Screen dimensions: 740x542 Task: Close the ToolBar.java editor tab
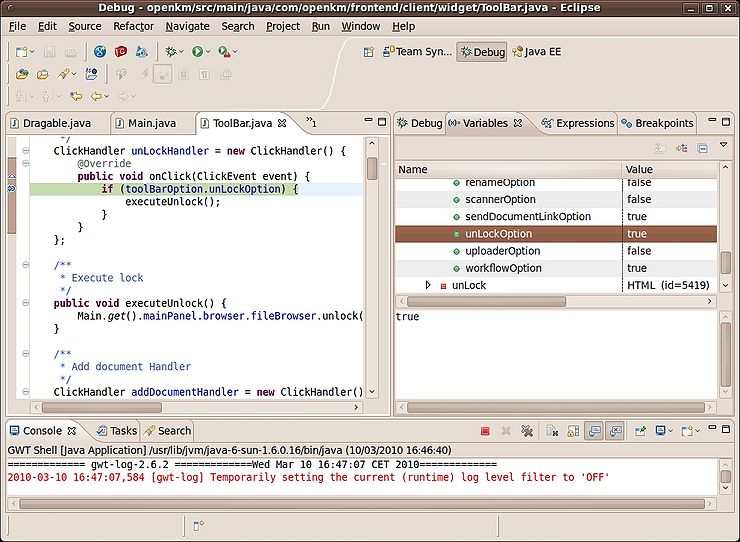click(x=282, y=123)
